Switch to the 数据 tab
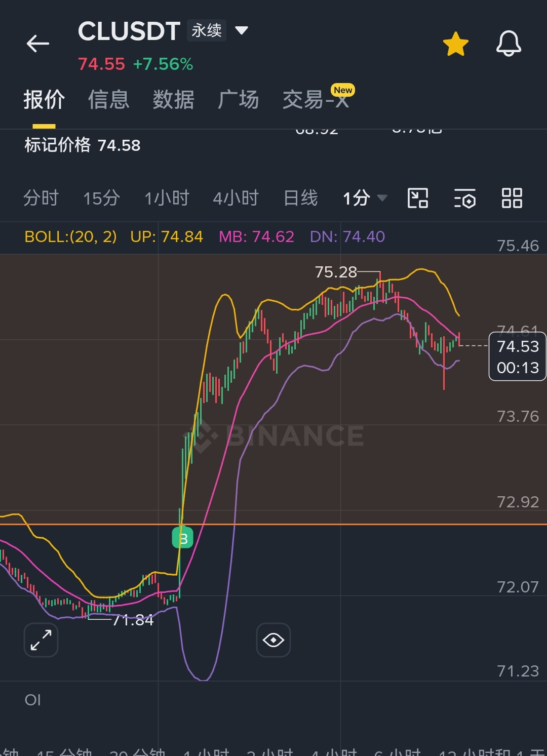Image resolution: width=547 pixels, height=756 pixels. [x=173, y=99]
